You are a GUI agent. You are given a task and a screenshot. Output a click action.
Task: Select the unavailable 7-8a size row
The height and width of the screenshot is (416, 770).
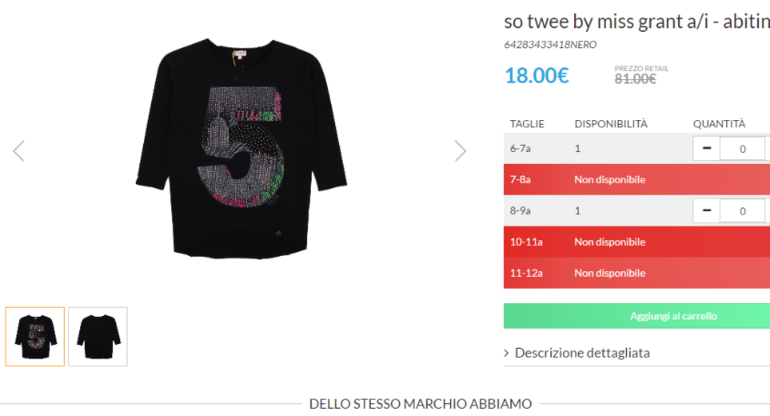coord(637,179)
